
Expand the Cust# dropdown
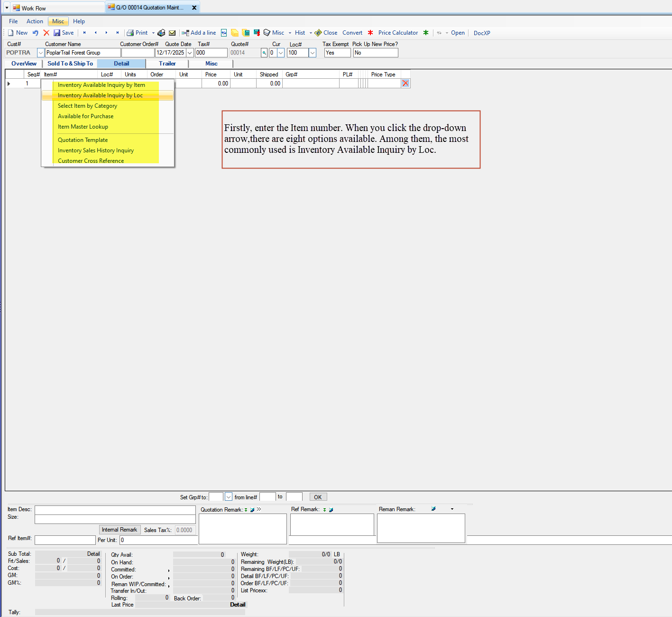click(x=40, y=52)
